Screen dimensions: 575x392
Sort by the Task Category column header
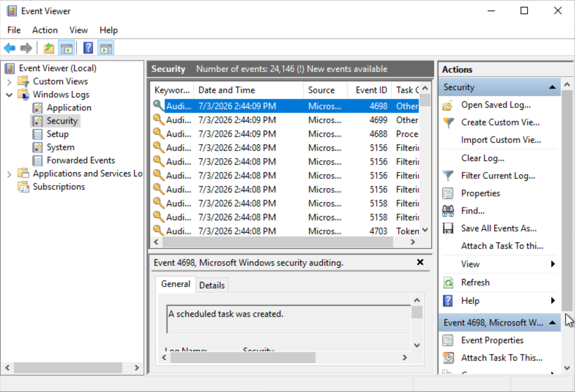pyautogui.click(x=407, y=90)
